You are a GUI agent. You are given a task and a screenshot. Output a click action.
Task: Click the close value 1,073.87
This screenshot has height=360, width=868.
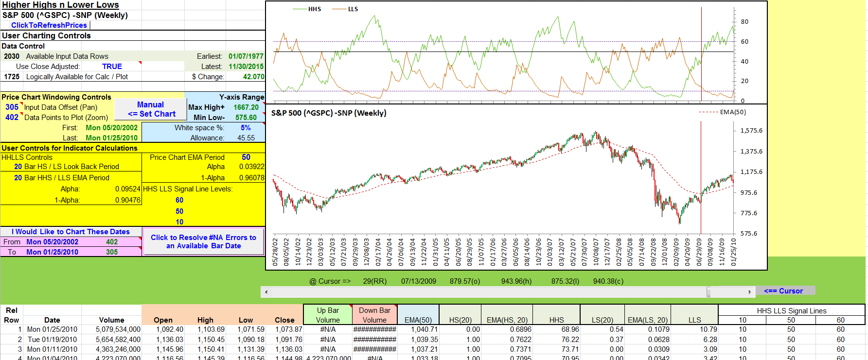288,329
